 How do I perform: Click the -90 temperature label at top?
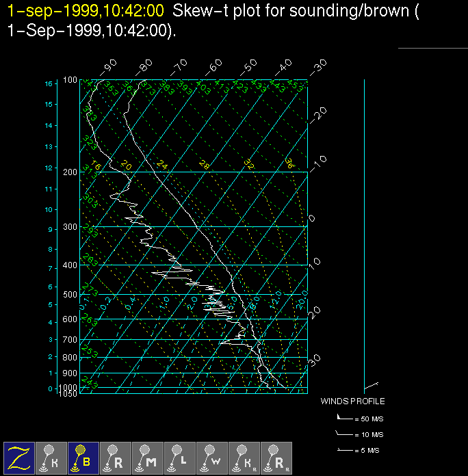[109, 67]
